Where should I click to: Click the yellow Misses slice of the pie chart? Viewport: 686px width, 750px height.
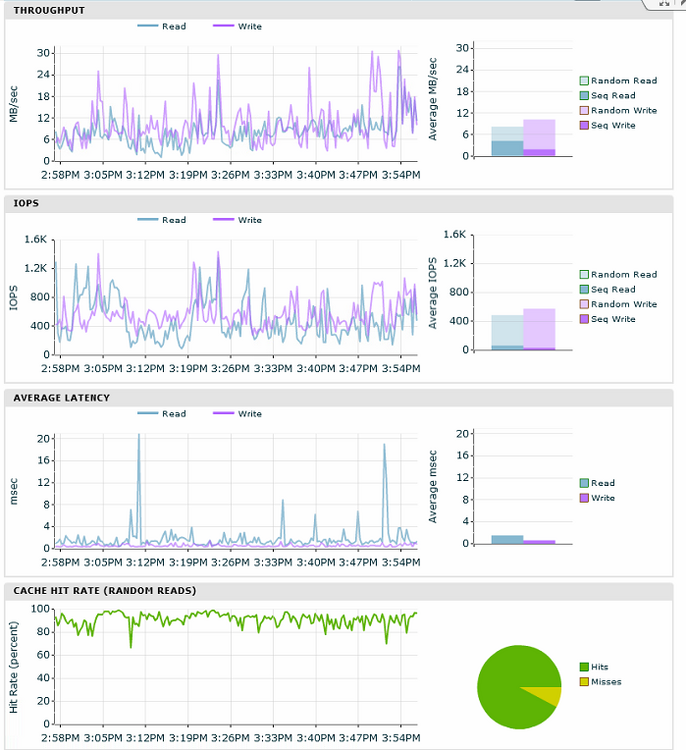[548, 696]
